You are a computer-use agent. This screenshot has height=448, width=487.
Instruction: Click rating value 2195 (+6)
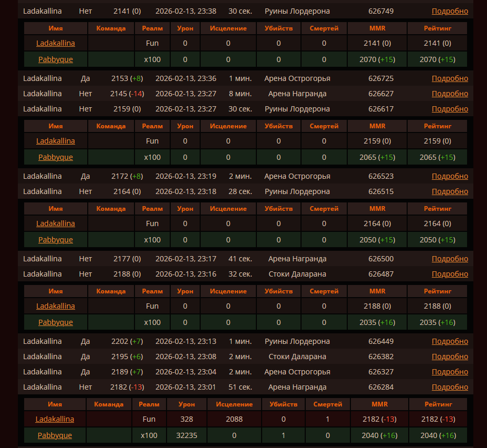coord(127,357)
